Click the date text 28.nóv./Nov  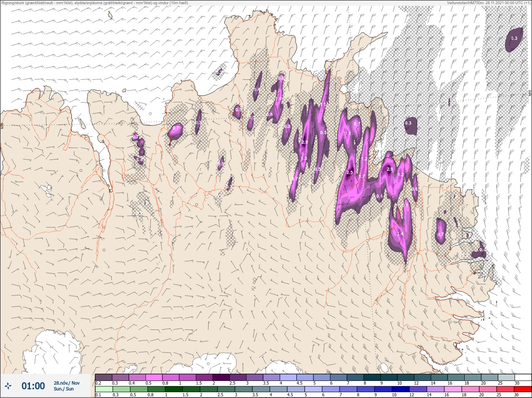click(66, 383)
